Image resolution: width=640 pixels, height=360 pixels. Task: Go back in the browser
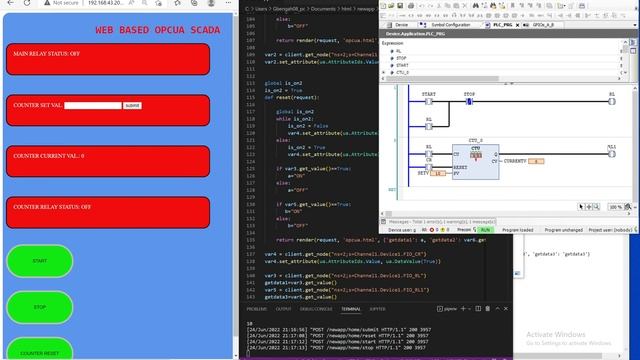11,3
